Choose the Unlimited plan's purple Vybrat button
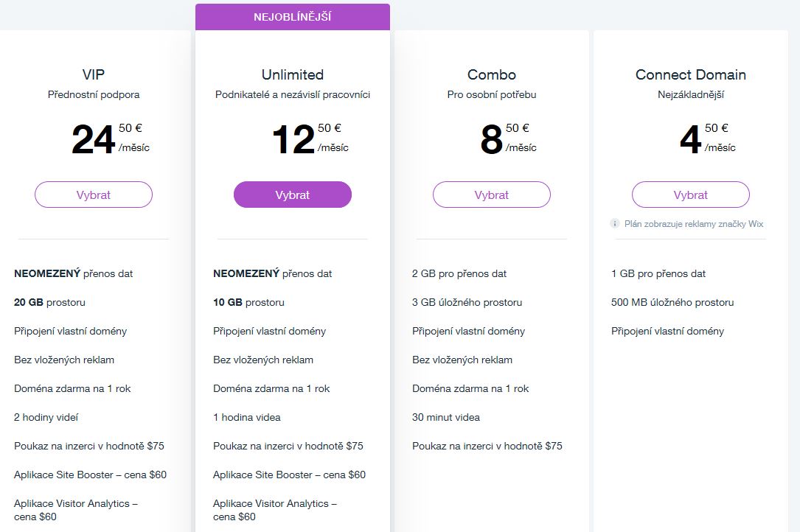Screen dimensions: 800x532 pyautogui.click(x=293, y=195)
